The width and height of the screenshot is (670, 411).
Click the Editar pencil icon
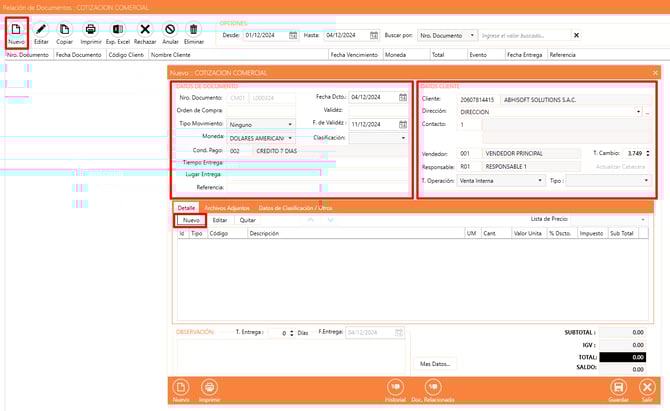coord(41,29)
